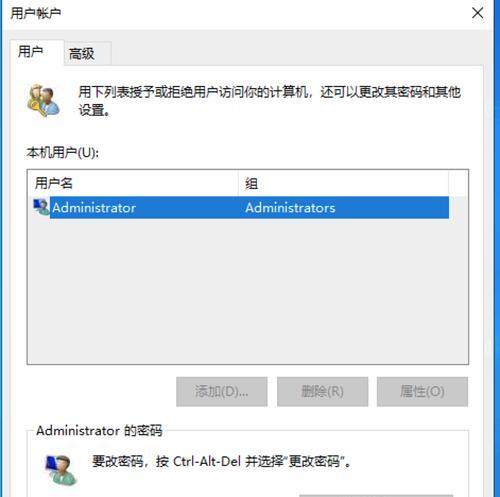This screenshot has height=497, width=500.
Task: Click the Ctrl-Alt-Del password instruction text
Action: (x=221, y=462)
